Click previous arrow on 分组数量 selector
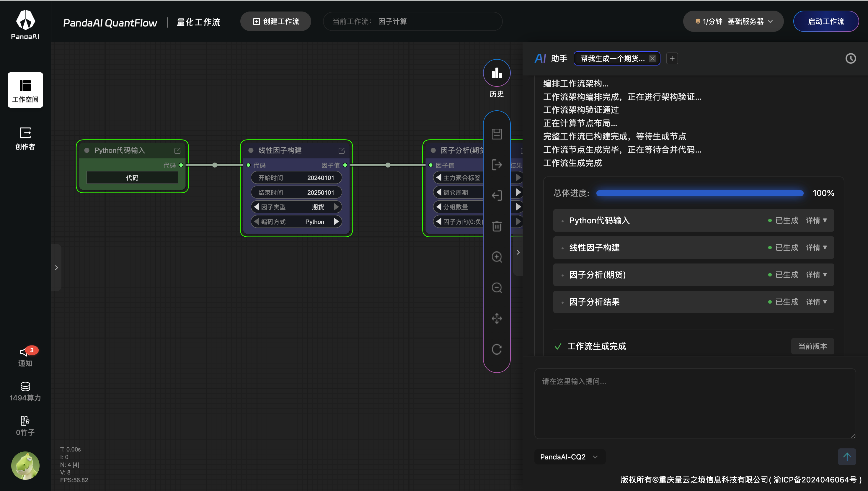The width and height of the screenshot is (868, 491). [x=438, y=207]
